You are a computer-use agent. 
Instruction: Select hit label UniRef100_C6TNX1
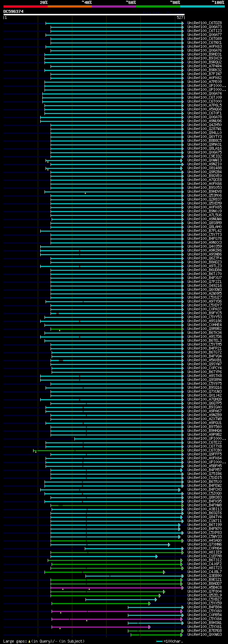(x=204, y=42)
